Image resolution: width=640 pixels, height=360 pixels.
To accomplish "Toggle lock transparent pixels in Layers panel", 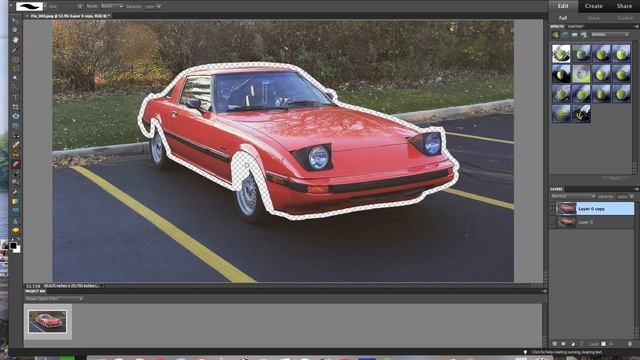I will tap(603, 344).
